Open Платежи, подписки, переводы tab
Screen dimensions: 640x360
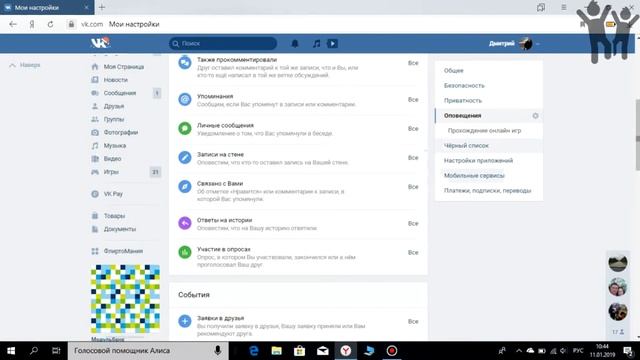(489, 191)
